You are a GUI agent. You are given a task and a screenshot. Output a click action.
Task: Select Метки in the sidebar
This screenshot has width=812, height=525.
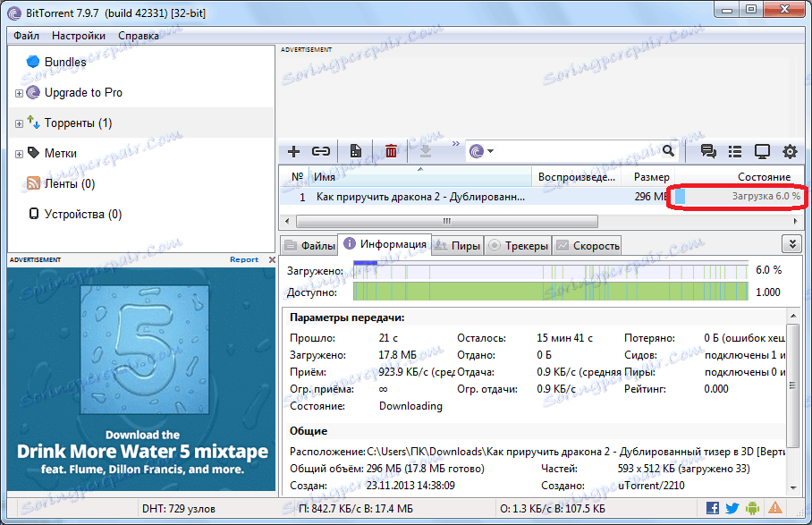pos(60,153)
